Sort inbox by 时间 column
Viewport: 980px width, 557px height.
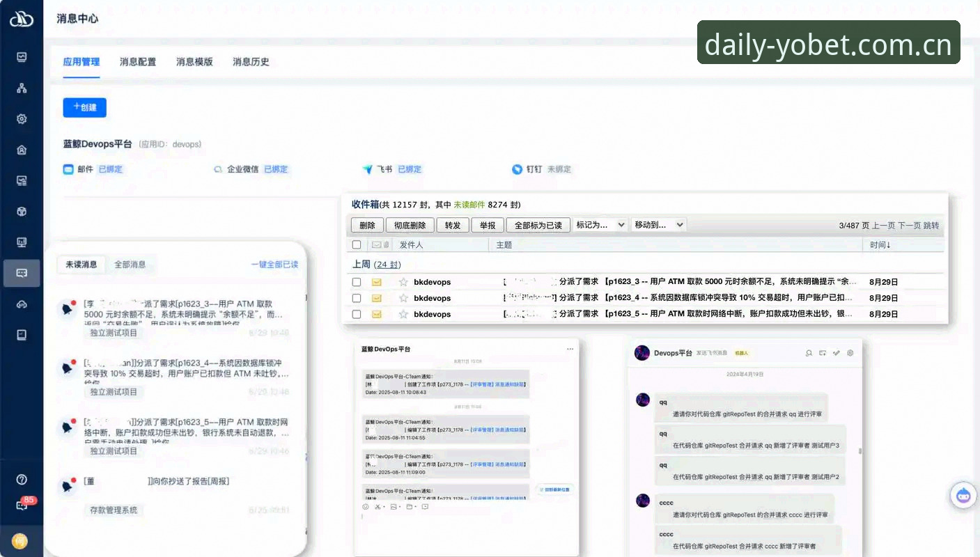(880, 245)
